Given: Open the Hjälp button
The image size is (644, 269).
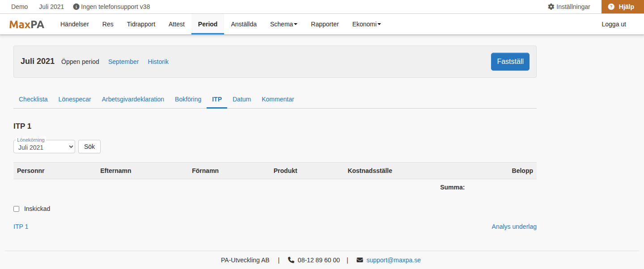Looking at the screenshot, I should (x=623, y=7).
